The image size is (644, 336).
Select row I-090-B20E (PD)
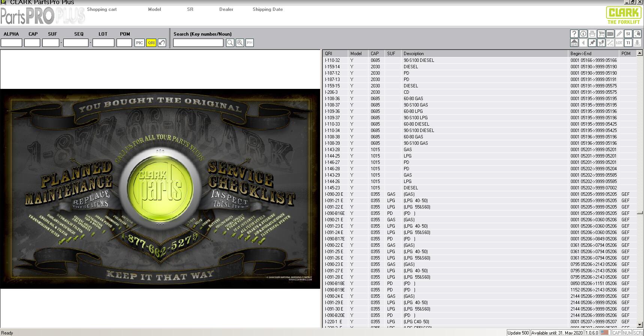tap(480, 315)
